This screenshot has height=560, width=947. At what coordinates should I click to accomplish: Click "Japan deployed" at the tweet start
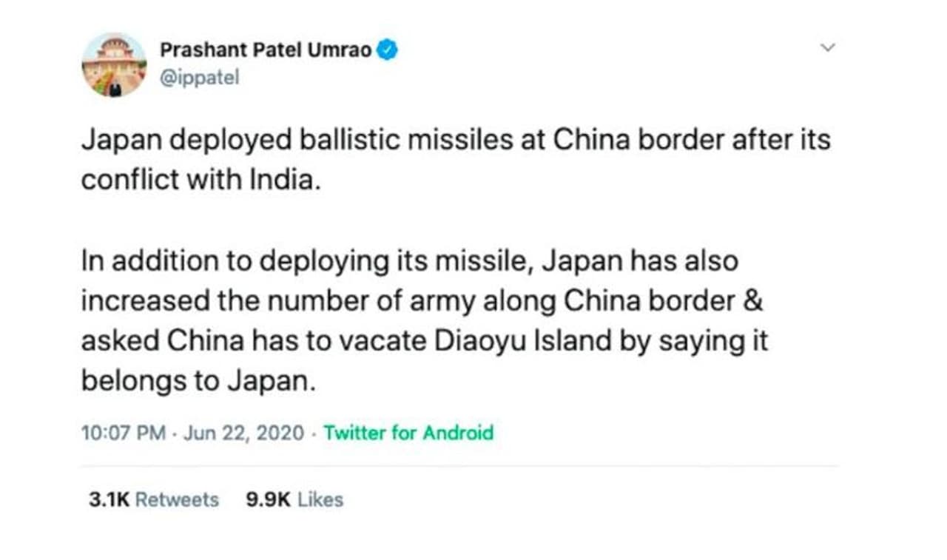(x=161, y=141)
